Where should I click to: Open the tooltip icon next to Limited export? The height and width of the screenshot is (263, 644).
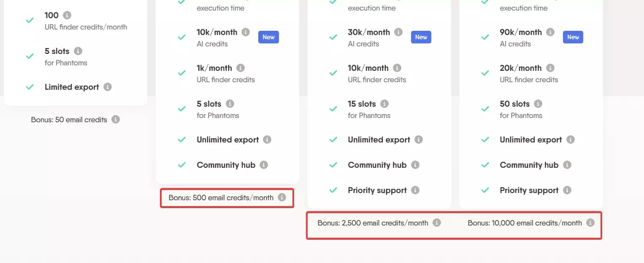pos(108,87)
